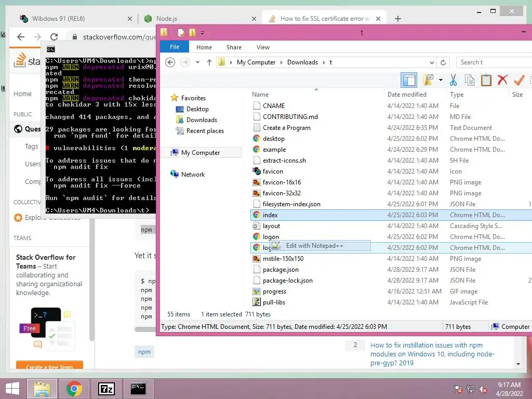Expand the address bar history dropdown
This screenshot has height=399, width=532.
(x=432, y=62)
